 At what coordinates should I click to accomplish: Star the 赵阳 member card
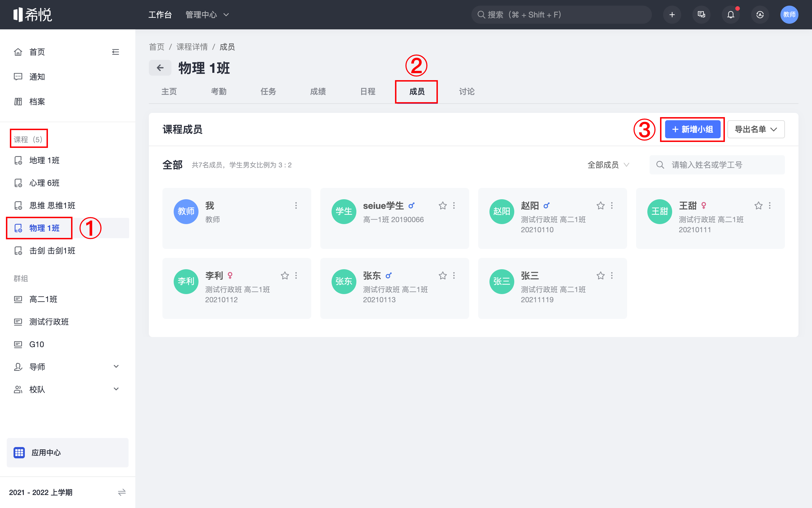tap(601, 206)
